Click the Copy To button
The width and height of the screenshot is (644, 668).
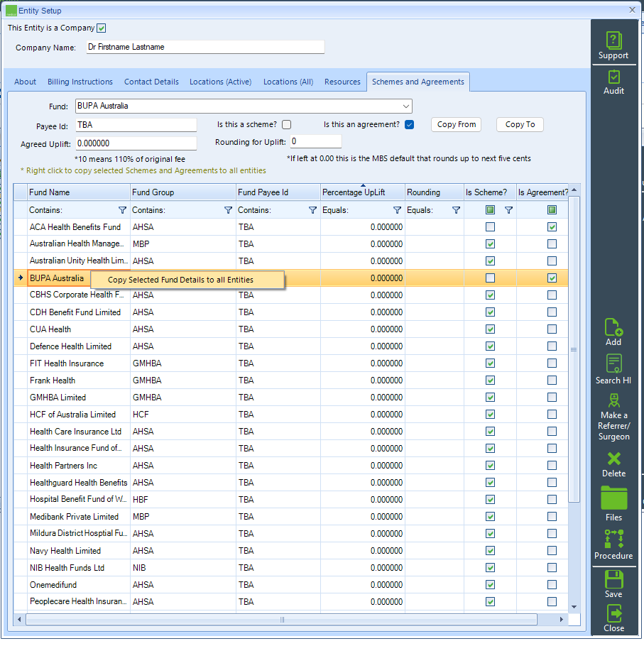coord(520,124)
